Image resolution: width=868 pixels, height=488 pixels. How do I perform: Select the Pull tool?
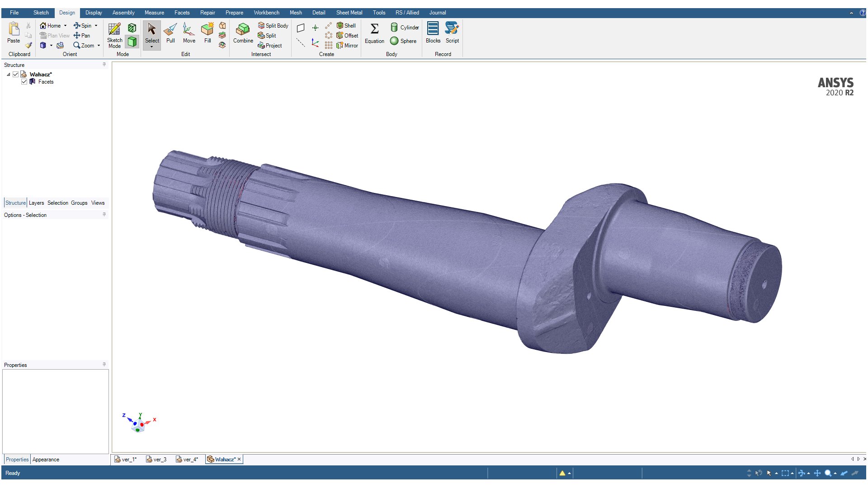coord(170,33)
